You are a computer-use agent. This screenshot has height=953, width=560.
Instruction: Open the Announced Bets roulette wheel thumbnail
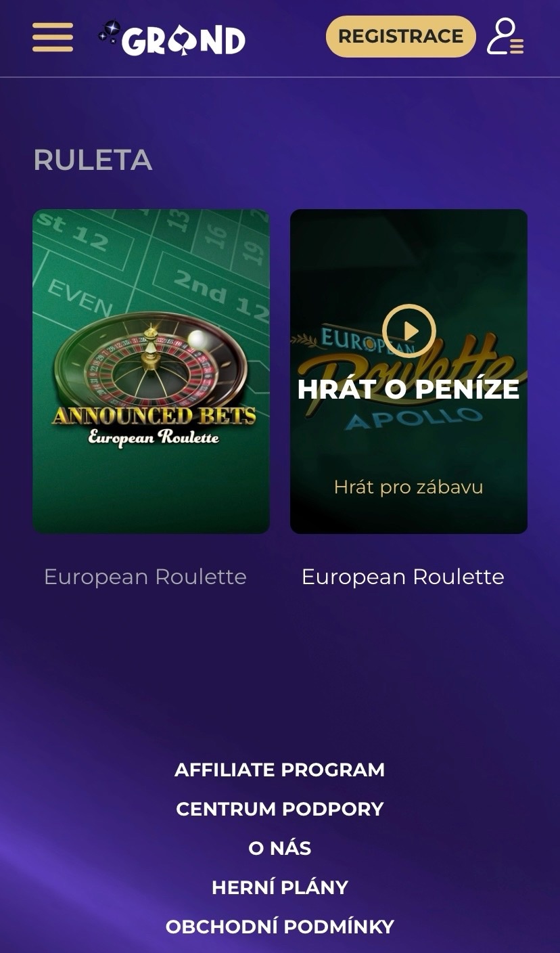(x=151, y=371)
